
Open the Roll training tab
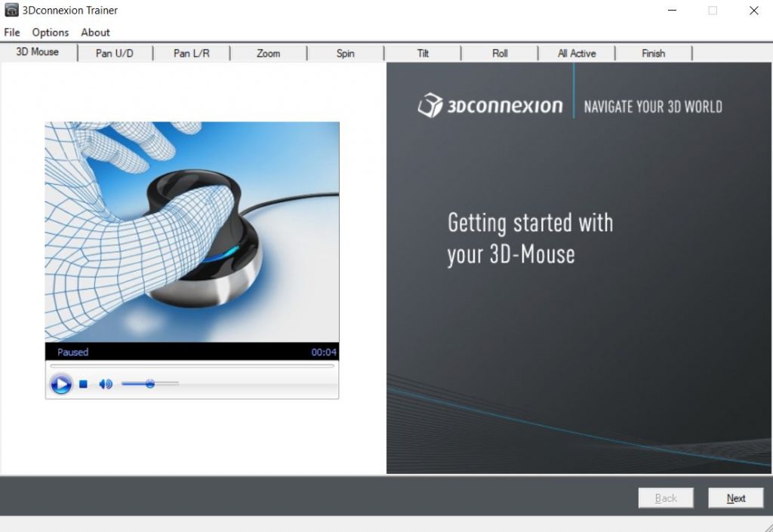click(x=500, y=53)
